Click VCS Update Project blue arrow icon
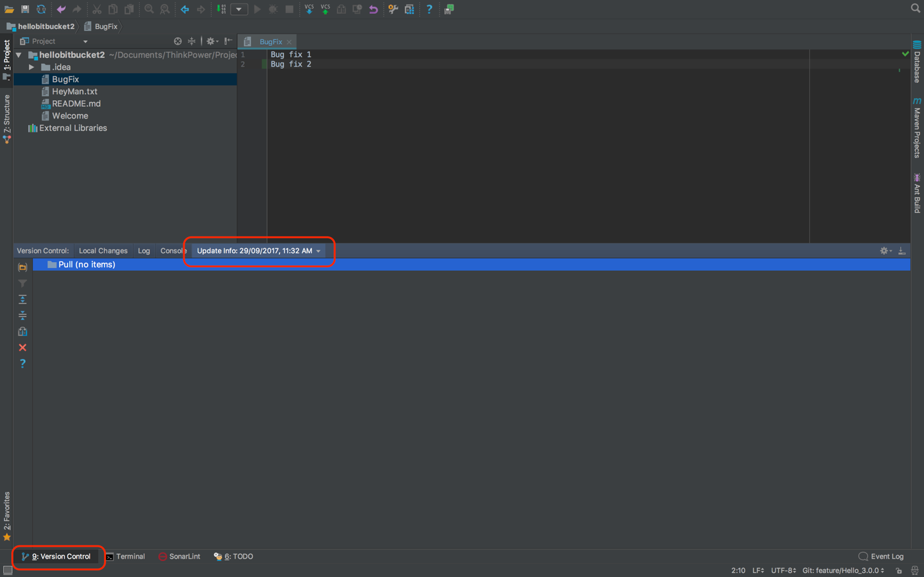 point(309,9)
